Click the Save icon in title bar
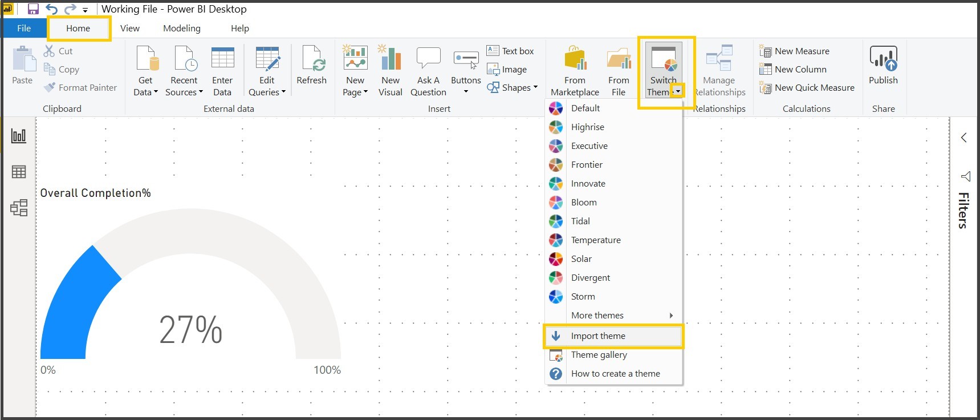The image size is (980, 420). (x=33, y=9)
